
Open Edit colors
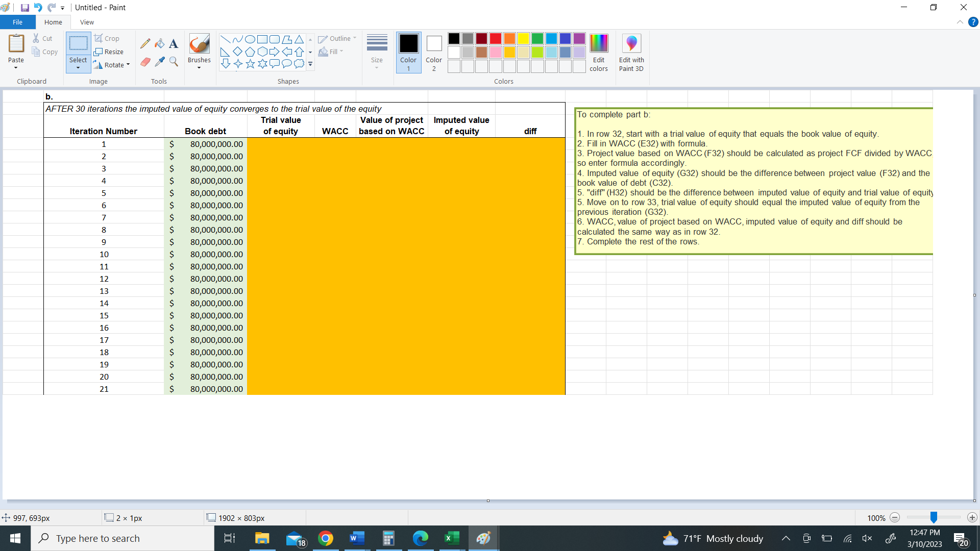(x=599, y=52)
